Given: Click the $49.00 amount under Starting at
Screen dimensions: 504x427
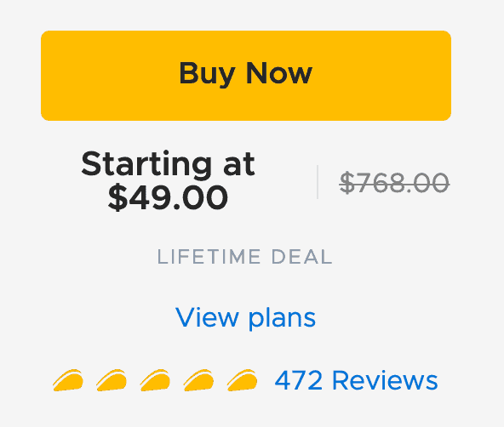Looking at the screenshot, I should 168,198.
